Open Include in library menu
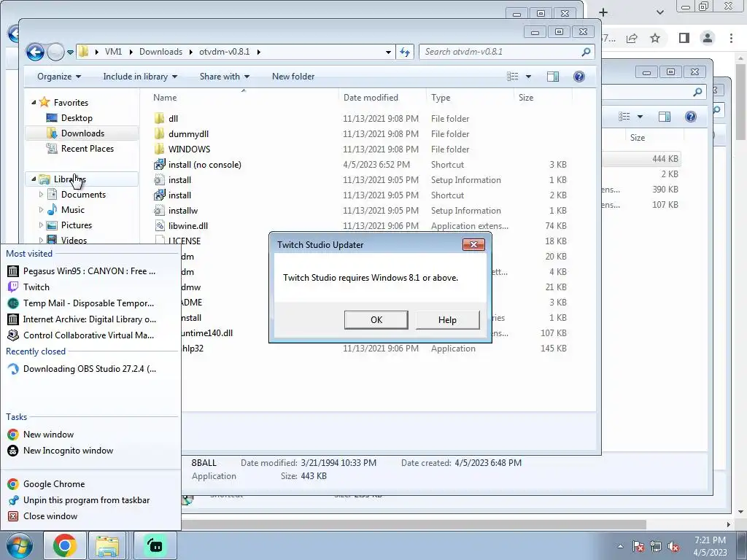The width and height of the screenshot is (747, 560). (x=140, y=76)
